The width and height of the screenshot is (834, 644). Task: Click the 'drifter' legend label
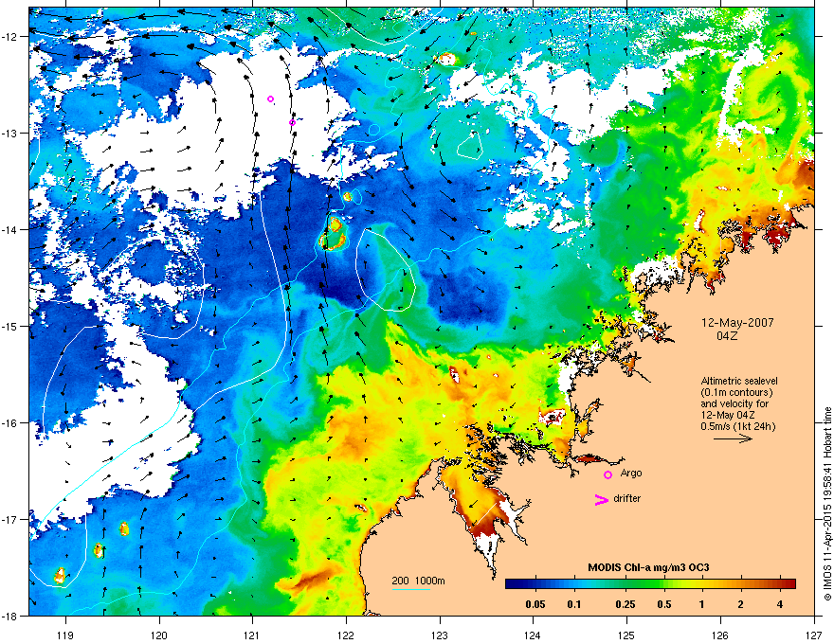click(x=627, y=498)
